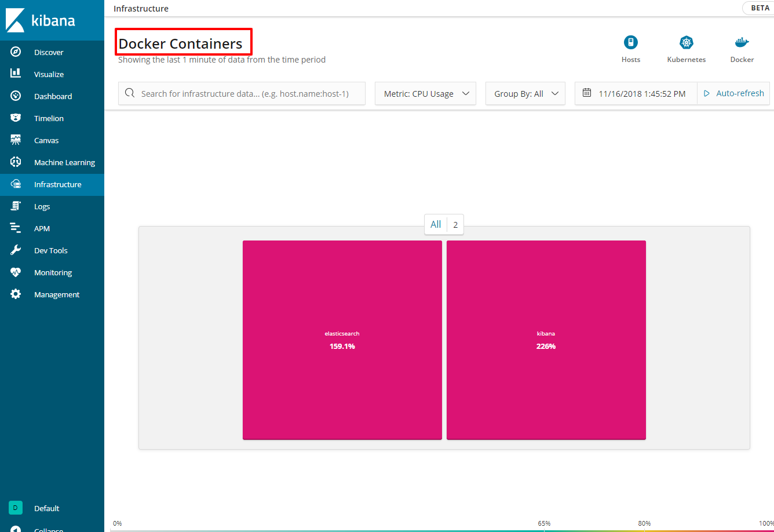Click the 226% CPU value
The height and width of the screenshot is (532, 774).
tap(546, 347)
